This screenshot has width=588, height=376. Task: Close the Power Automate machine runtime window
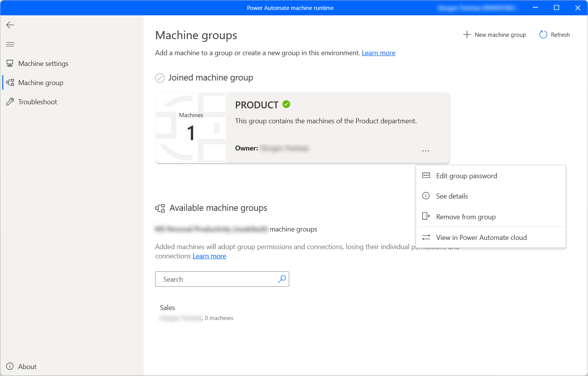click(x=578, y=8)
